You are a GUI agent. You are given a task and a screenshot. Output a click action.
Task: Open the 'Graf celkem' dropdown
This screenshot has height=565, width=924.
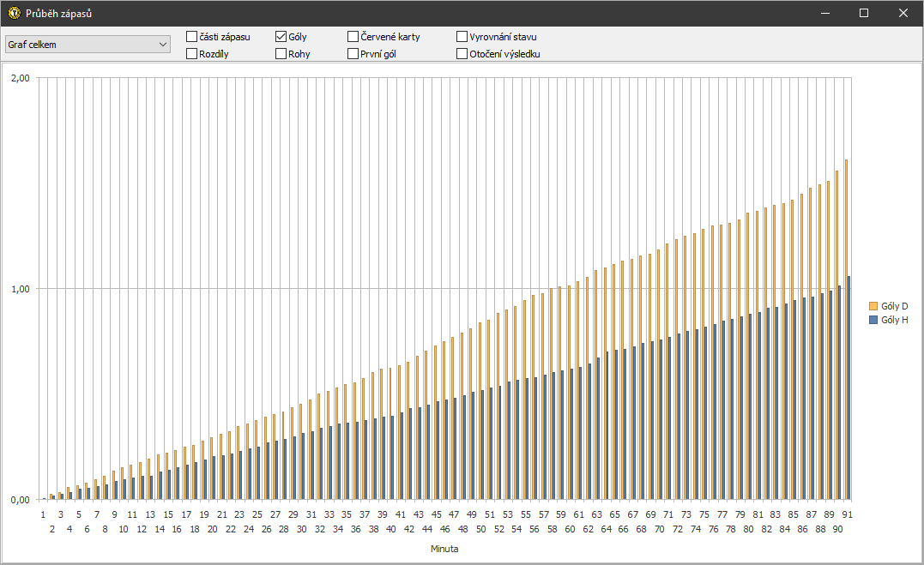(88, 45)
